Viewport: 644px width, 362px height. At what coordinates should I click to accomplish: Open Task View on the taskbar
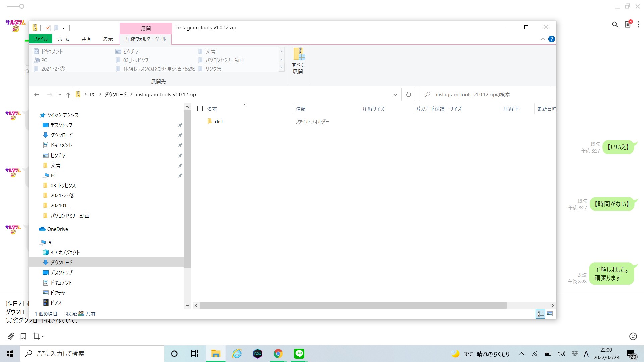click(195, 354)
